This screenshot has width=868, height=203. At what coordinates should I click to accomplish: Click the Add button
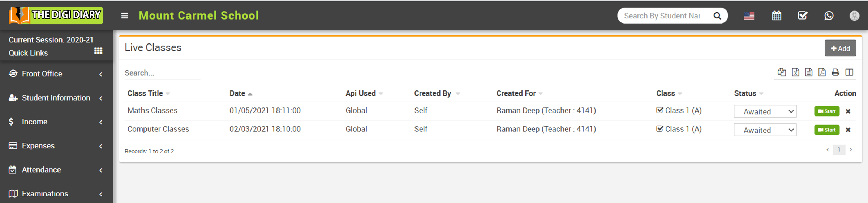pyautogui.click(x=840, y=48)
